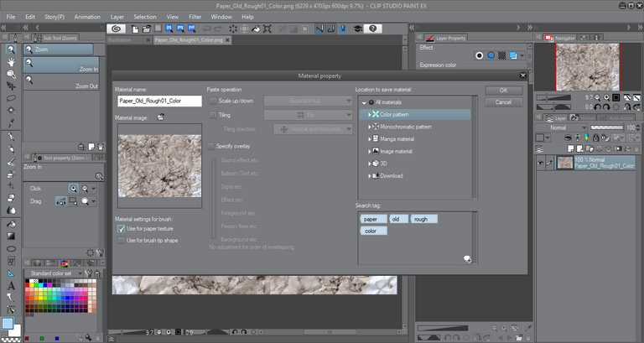Image resolution: width=644 pixels, height=343 pixels.
Task: Click the Fill bucket icon in command bar
Action: pyautogui.click(x=256, y=29)
